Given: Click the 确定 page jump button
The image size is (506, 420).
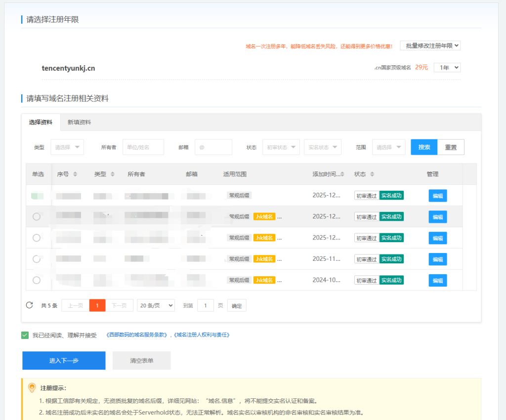Looking at the screenshot, I should click(237, 305).
